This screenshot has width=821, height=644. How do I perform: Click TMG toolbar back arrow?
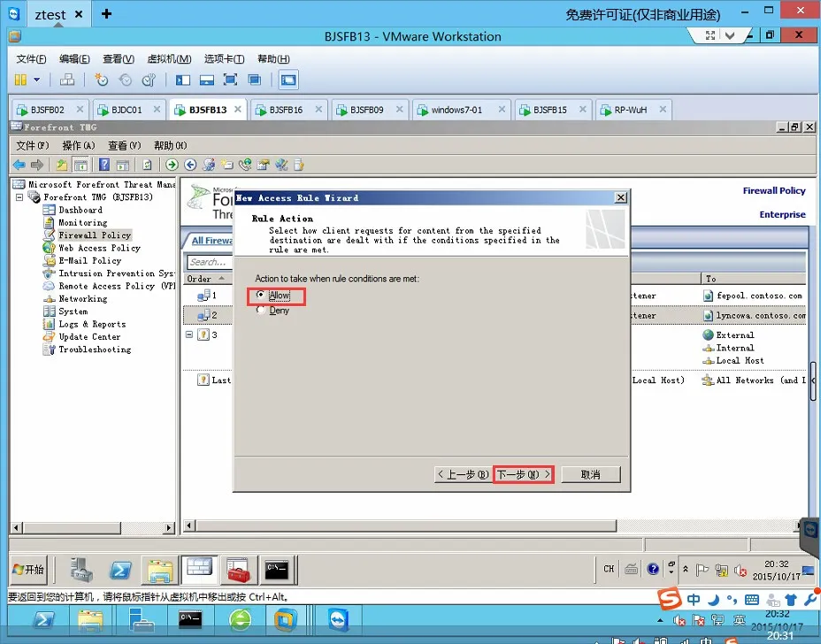pyautogui.click(x=19, y=165)
